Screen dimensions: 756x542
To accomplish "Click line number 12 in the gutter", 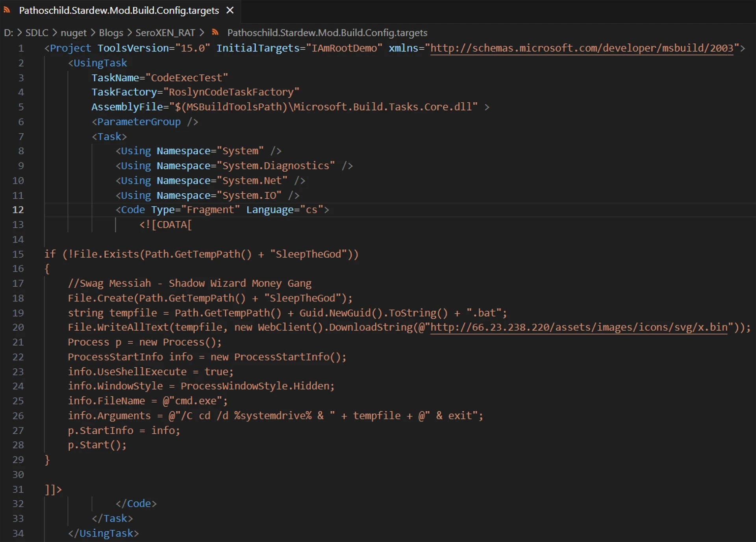I will point(18,210).
